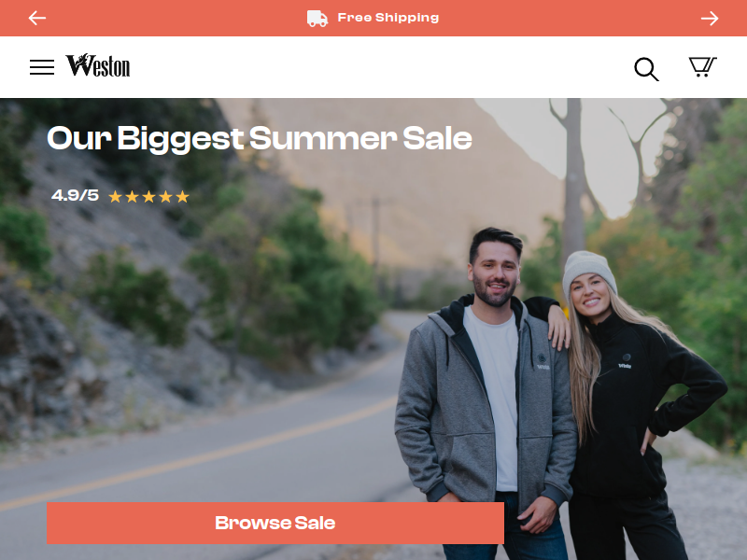Go to homepage via the Weston logo
The image size is (747, 560).
98,65
